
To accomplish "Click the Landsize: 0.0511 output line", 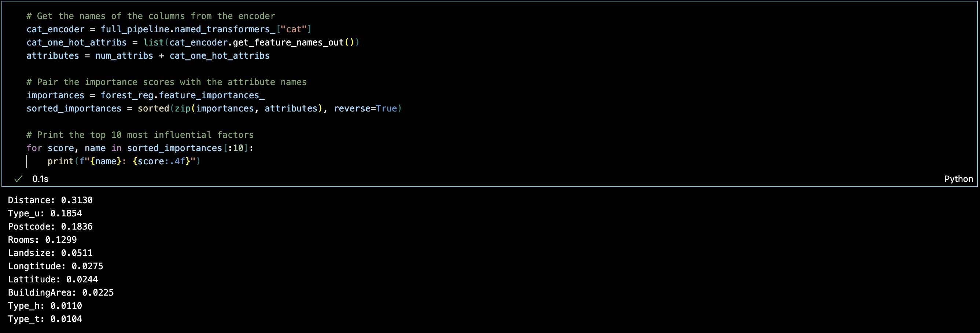I will pos(50,253).
